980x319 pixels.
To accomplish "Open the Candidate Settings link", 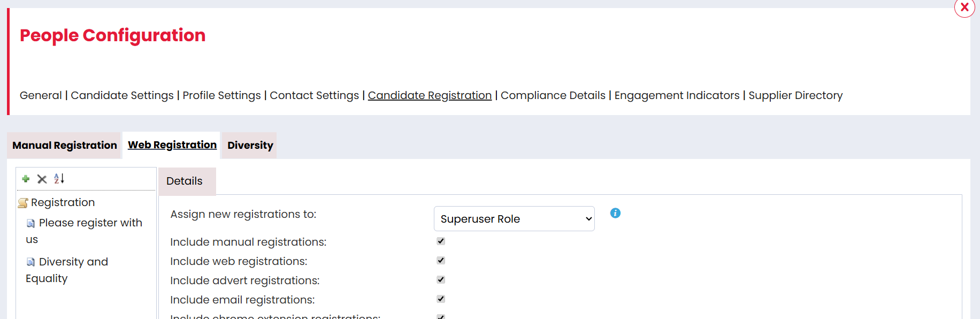I will pos(122,95).
